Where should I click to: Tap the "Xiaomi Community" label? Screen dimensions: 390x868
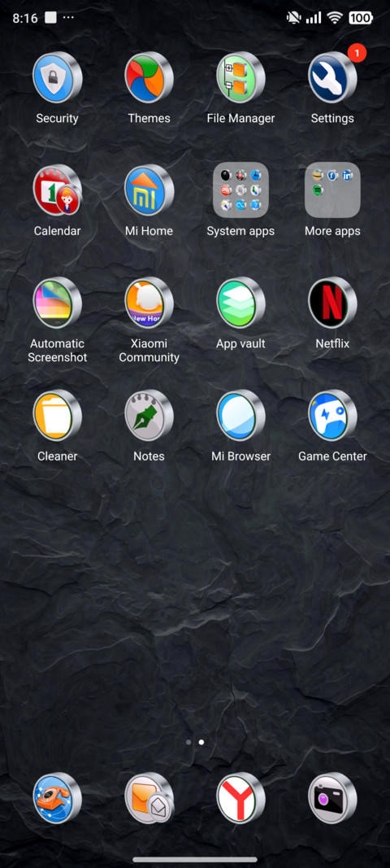[149, 351]
